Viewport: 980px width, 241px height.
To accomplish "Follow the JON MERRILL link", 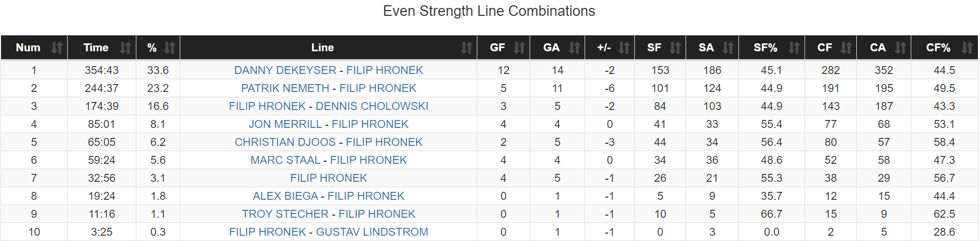I will (x=285, y=124).
